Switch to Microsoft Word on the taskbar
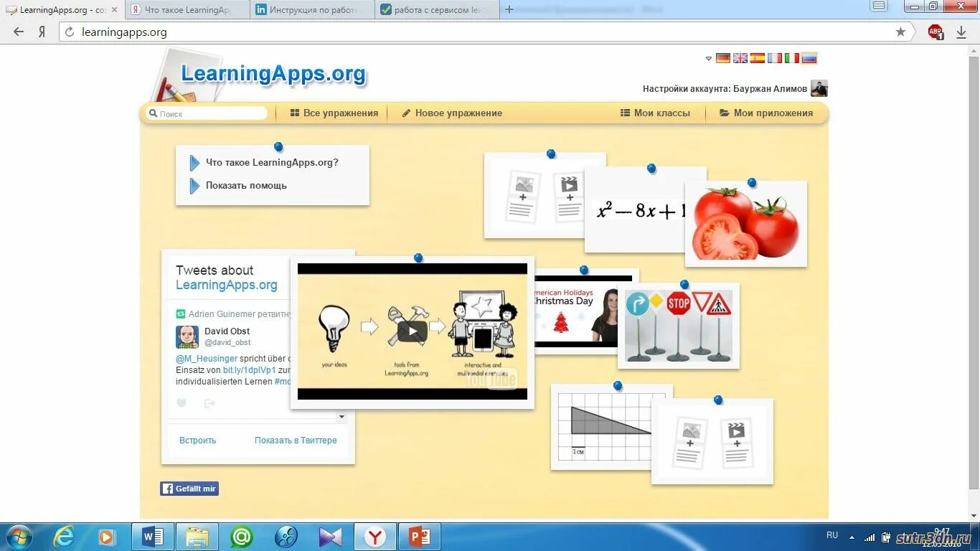Viewport: 980px width, 551px height. (153, 537)
